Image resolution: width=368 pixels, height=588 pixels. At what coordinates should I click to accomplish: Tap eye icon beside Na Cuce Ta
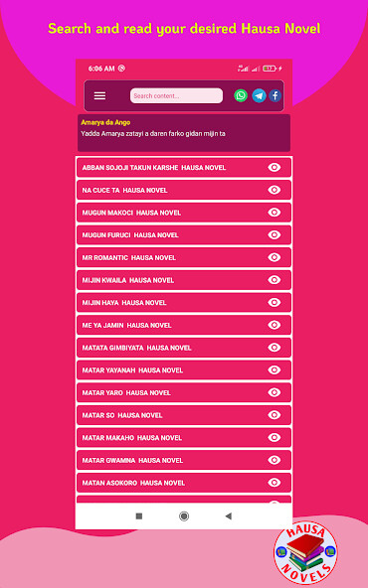(x=275, y=190)
